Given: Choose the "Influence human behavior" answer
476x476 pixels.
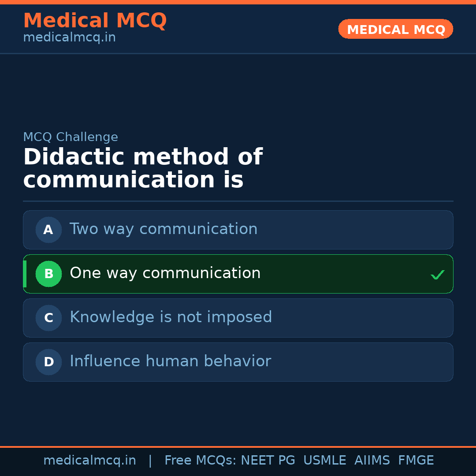Looking at the screenshot, I should pos(170,361).
